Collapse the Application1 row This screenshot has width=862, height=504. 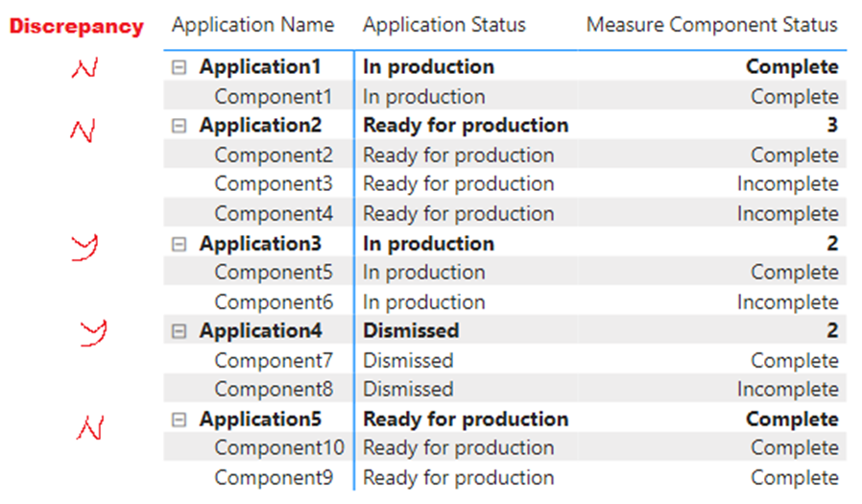pyautogui.click(x=179, y=67)
